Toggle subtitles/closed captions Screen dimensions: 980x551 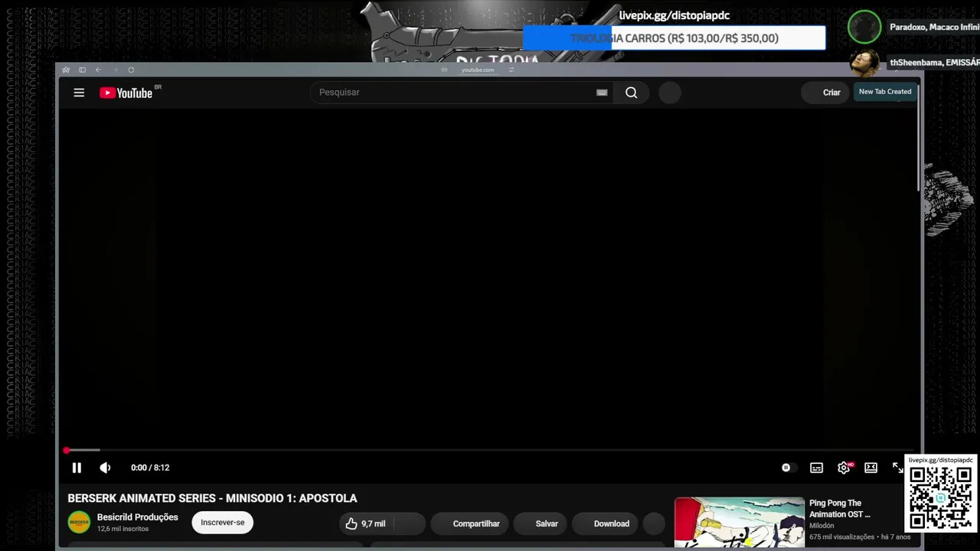pos(817,468)
